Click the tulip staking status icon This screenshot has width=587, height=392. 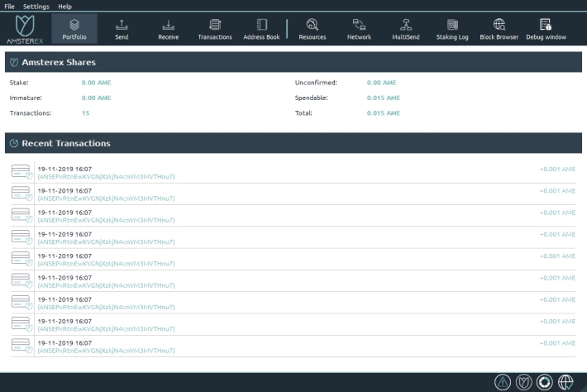tap(523, 382)
